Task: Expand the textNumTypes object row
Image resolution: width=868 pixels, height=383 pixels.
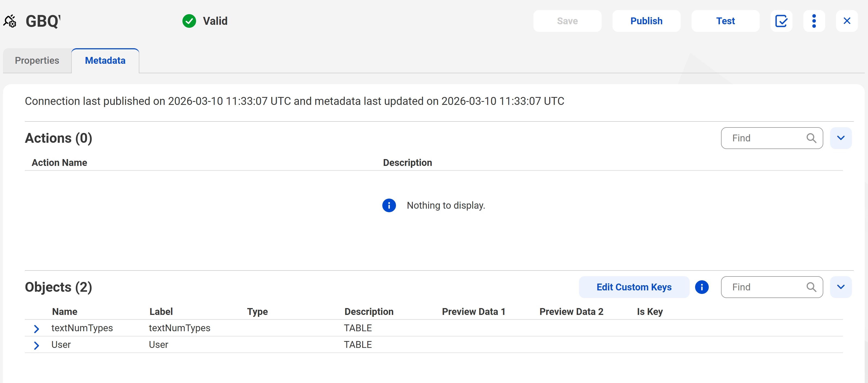Action: [36, 329]
